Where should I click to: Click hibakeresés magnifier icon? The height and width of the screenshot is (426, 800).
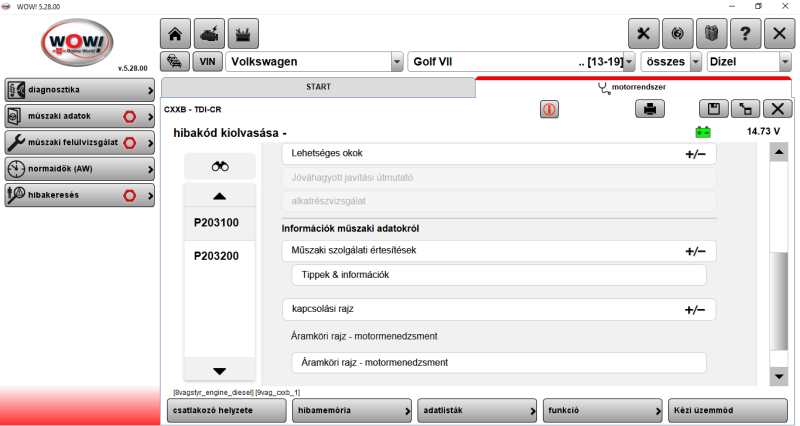tap(16, 195)
